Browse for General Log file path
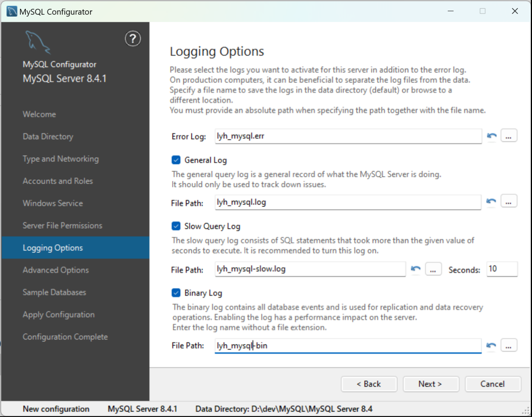The image size is (532, 417). tap(508, 202)
